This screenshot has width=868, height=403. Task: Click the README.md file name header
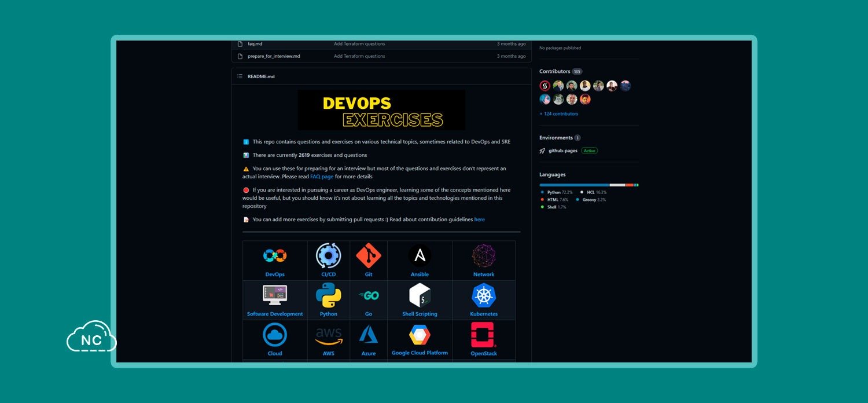tap(261, 76)
